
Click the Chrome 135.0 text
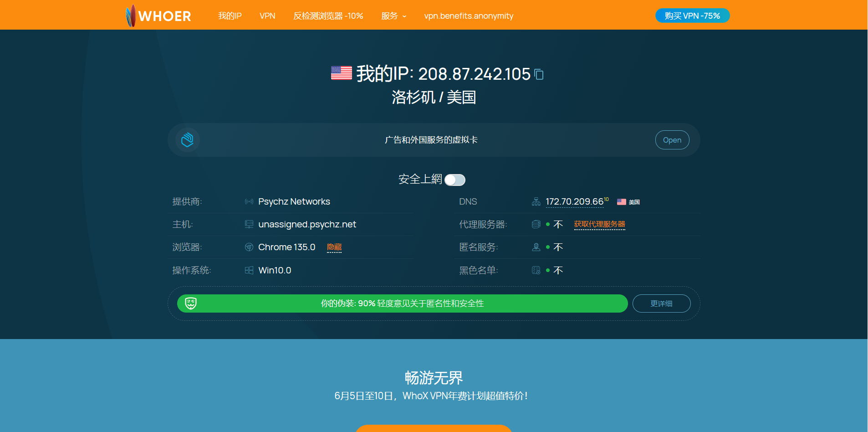[286, 247]
